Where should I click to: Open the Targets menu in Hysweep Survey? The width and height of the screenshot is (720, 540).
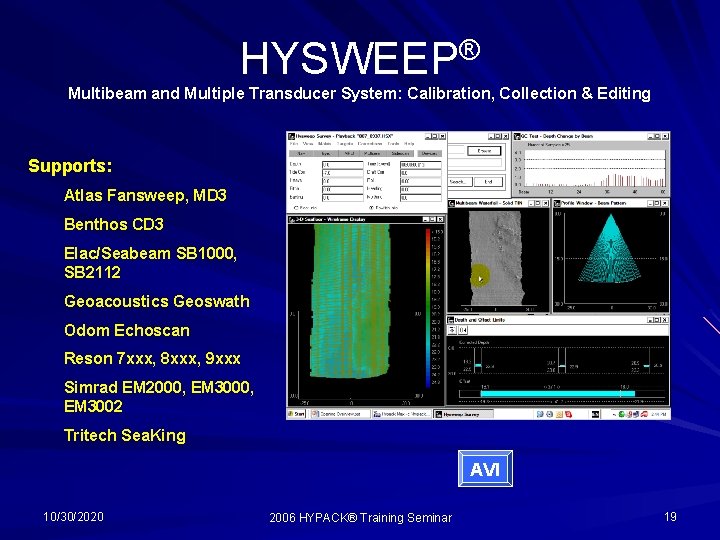tap(345, 144)
